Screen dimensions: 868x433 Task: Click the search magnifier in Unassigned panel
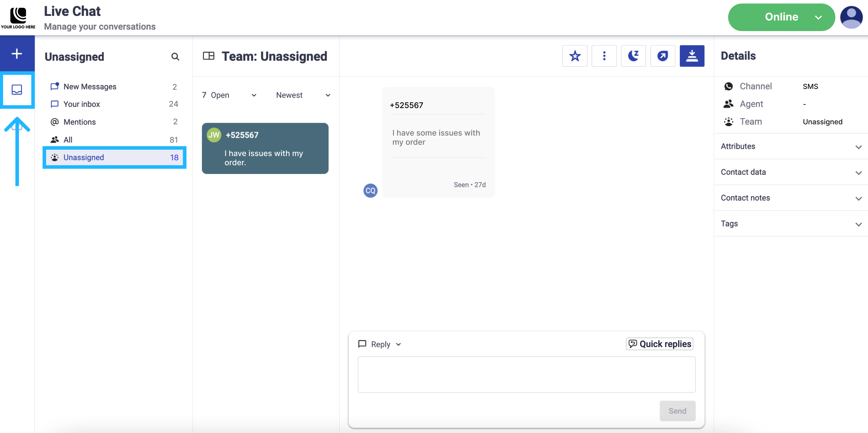[x=175, y=57]
